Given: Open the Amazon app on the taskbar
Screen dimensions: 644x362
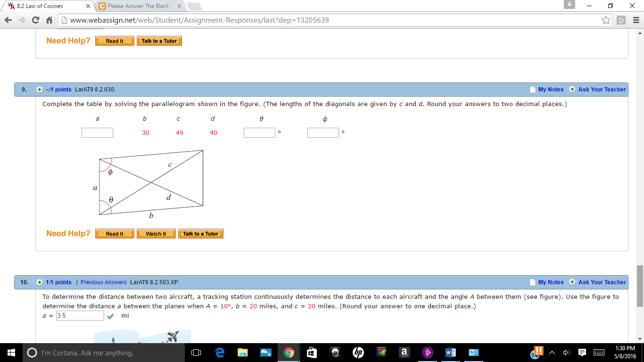Looking at the screenshot, I should (404, 353).
